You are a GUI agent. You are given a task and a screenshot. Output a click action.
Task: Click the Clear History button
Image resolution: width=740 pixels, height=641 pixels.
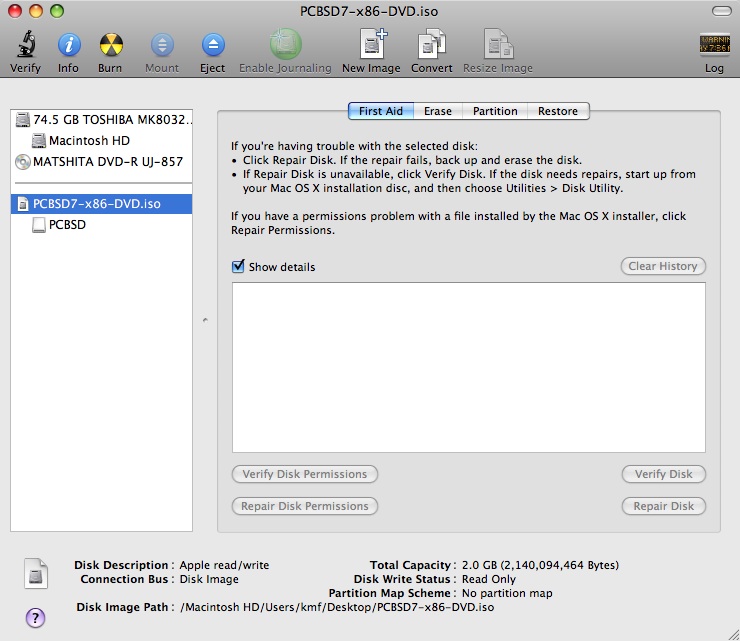[663, 266]
